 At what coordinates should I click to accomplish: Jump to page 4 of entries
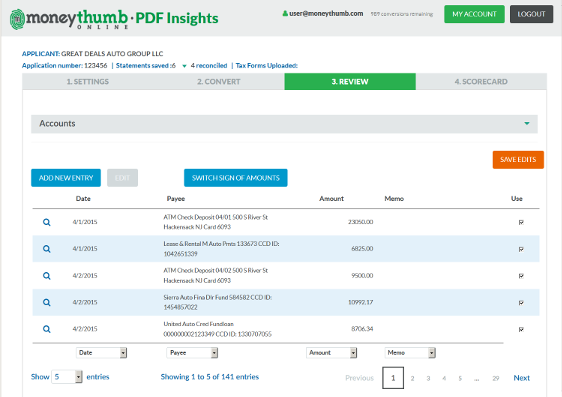coord(444,378)
